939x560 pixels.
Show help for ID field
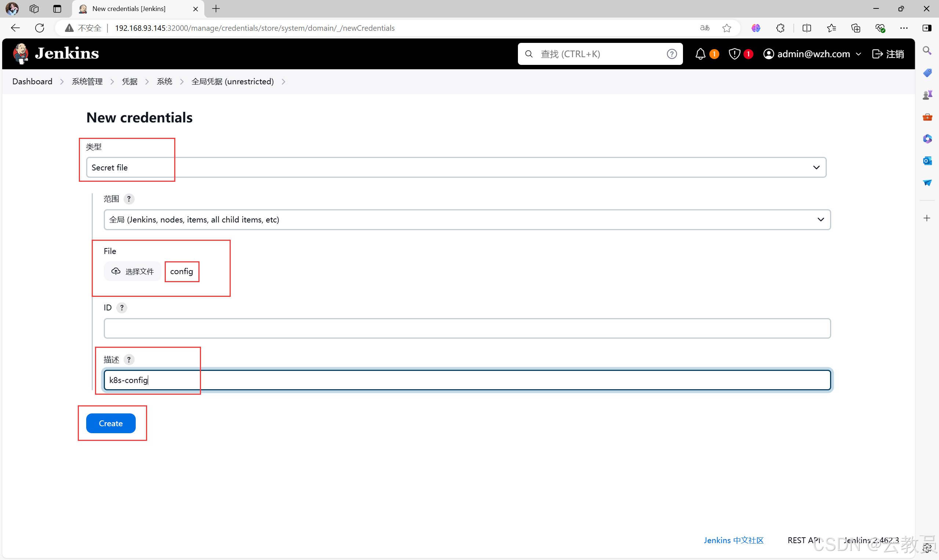point(121,307)
